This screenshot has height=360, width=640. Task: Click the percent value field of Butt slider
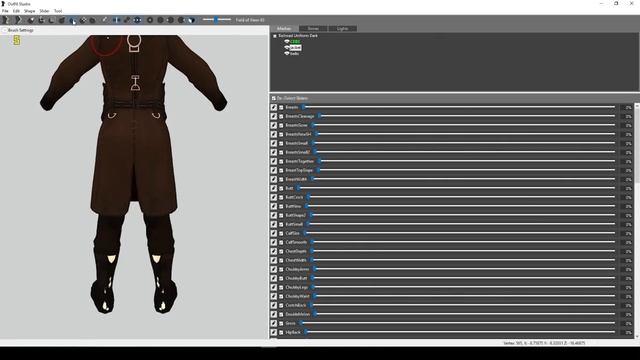click(x=627, y=188)
